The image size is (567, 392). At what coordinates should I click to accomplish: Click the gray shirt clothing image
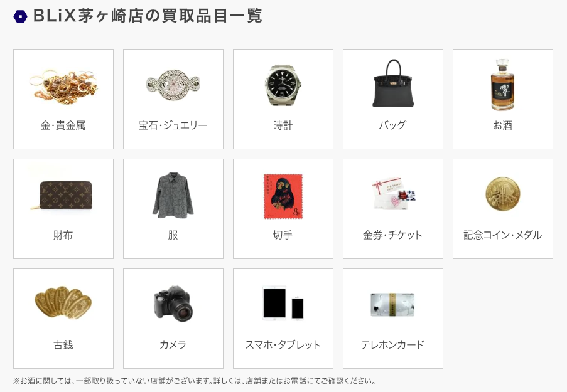tap(173, 195)
